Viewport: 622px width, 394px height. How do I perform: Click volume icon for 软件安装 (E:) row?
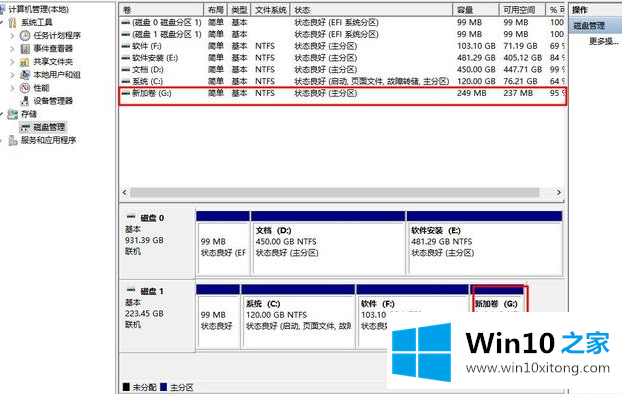click(x=126, y=58)
